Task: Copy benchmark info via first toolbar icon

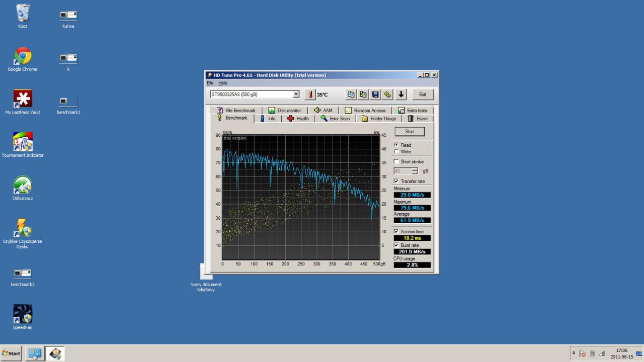Action: (x=351, y=94)
